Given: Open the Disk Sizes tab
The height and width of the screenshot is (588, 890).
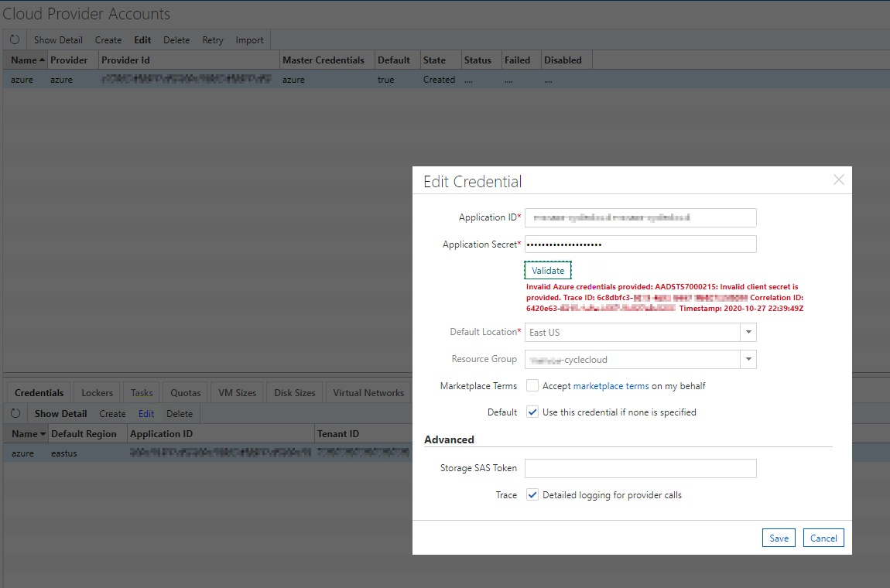Looking at the screenshot, I should [x=295, y=393].
